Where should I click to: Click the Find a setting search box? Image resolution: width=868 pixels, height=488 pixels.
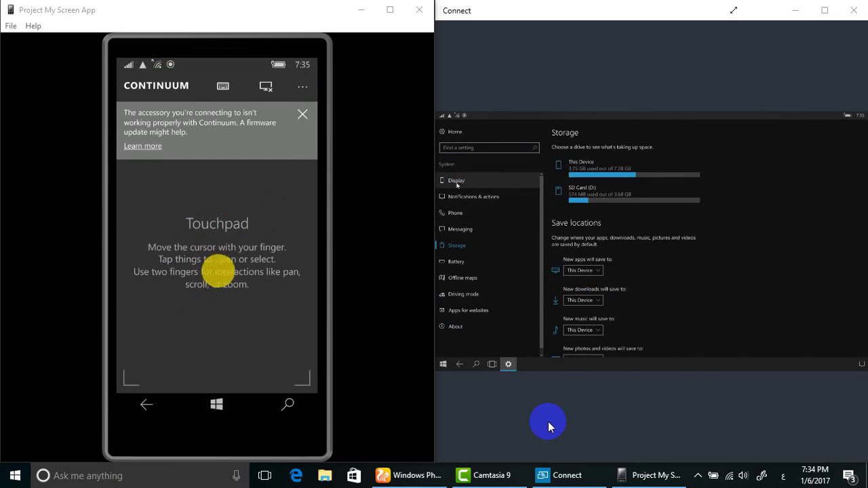(x=489, y=147)
